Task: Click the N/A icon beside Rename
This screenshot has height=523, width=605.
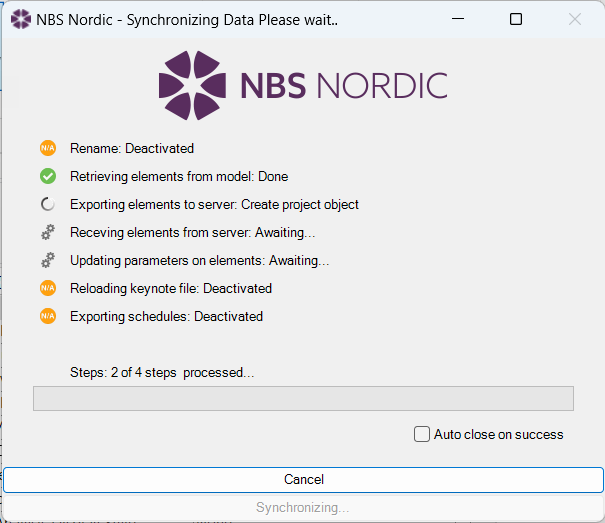Action: click(48, 148)
